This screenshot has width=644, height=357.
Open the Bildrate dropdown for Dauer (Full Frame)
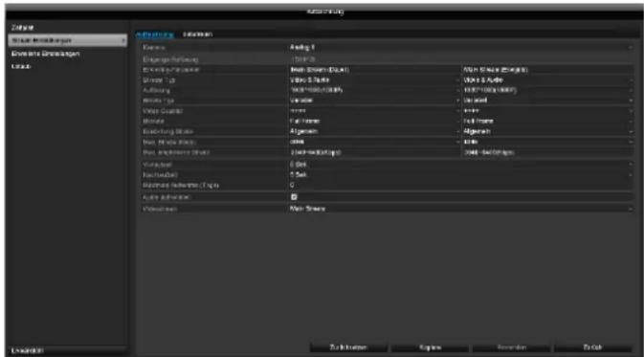374,122
